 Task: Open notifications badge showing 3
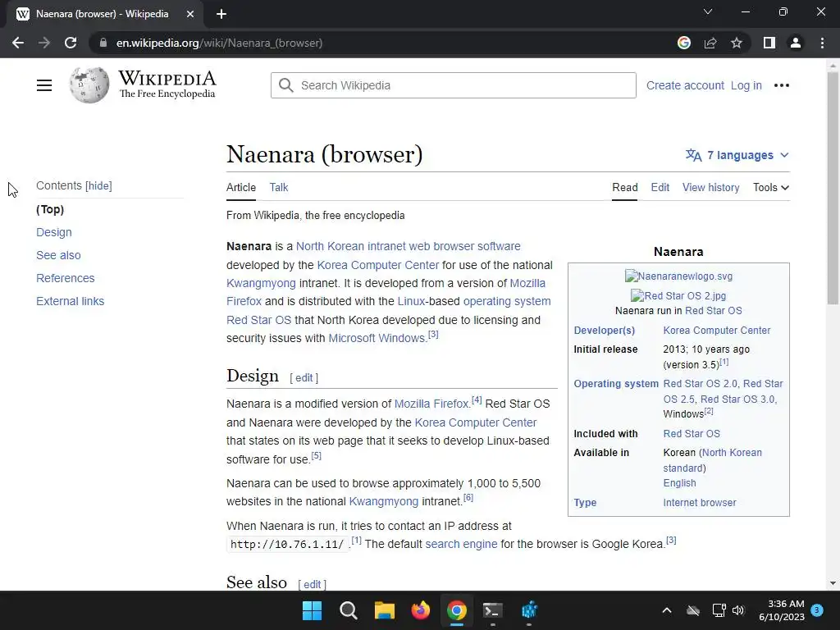coord(817,609)
